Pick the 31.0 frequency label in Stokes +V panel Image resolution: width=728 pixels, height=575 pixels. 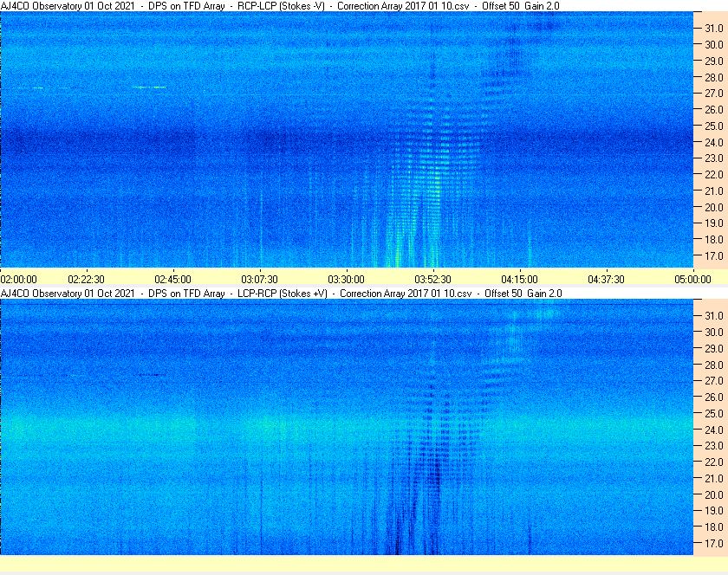tap(714, 315)
